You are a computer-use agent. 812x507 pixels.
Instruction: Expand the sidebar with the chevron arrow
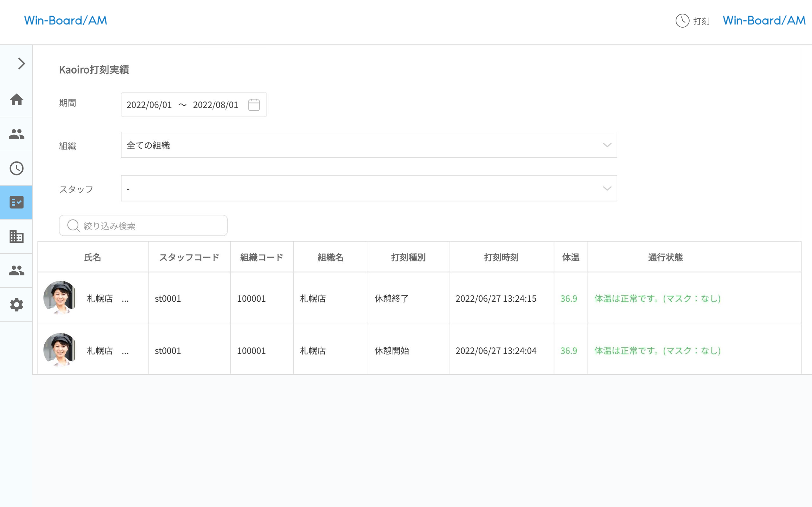22,63
